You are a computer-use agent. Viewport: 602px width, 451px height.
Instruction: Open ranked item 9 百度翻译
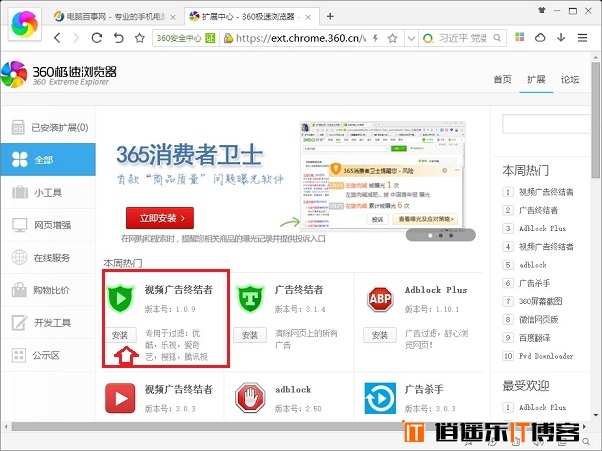pyautogui.click(x=534, y=338)
